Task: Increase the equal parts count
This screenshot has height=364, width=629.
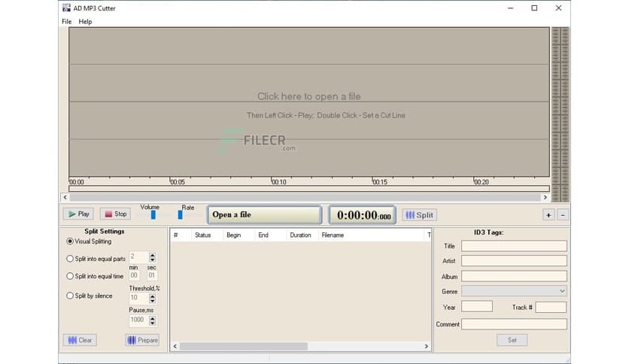Action: (153, 254)
